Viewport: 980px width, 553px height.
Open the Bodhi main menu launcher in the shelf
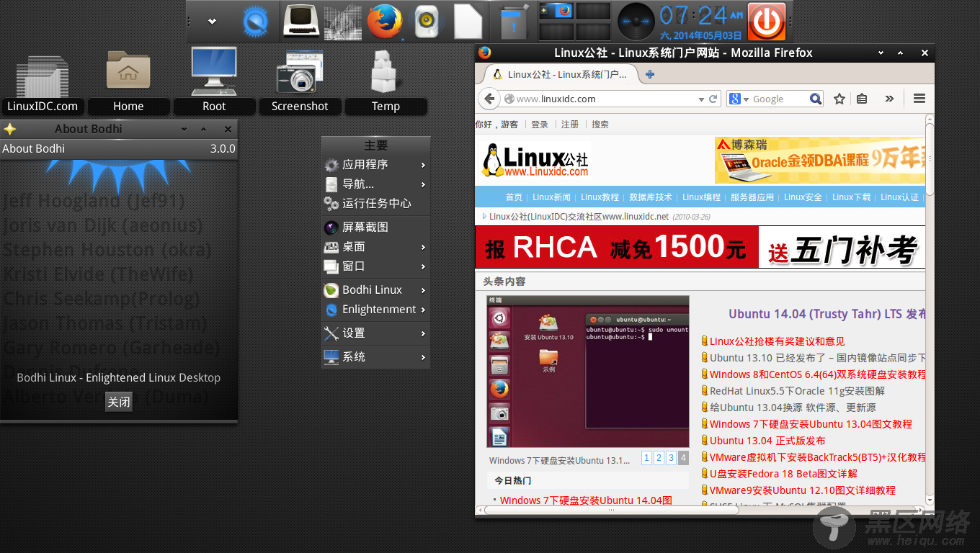pos(255,22)
